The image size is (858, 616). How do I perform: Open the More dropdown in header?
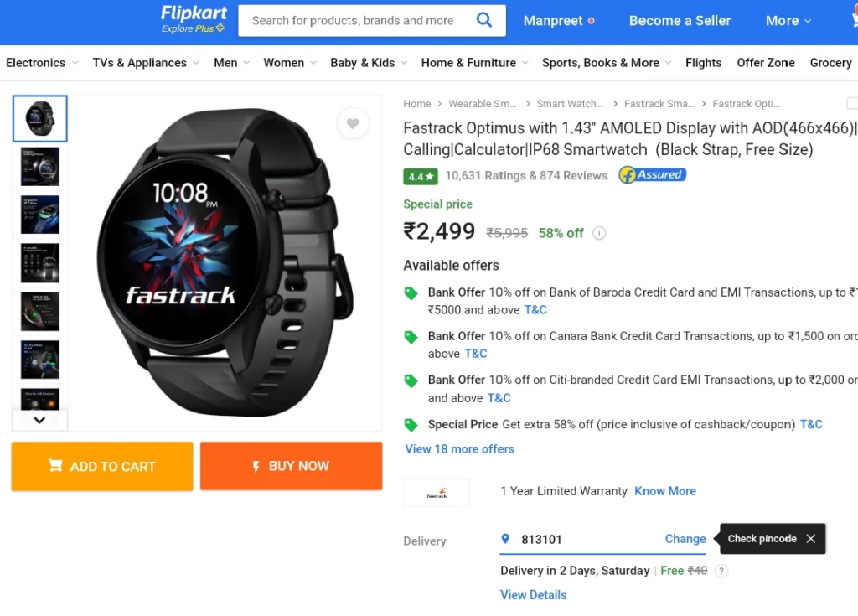pos(788,21)
